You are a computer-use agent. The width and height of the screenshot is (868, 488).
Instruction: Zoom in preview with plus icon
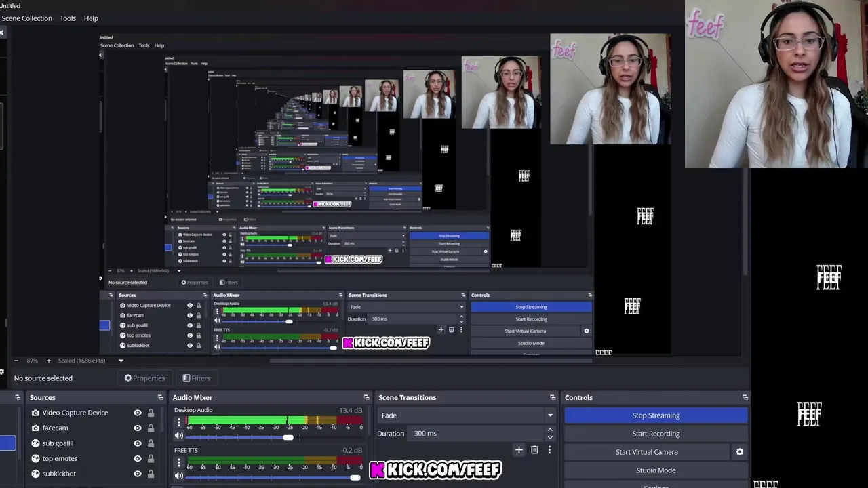[x=48, y=361]
